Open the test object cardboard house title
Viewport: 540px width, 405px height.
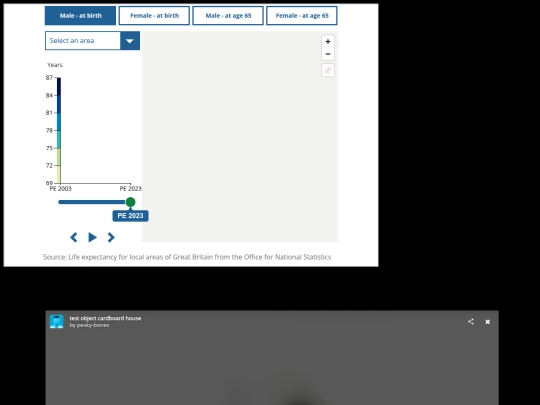tap(105, 318)
